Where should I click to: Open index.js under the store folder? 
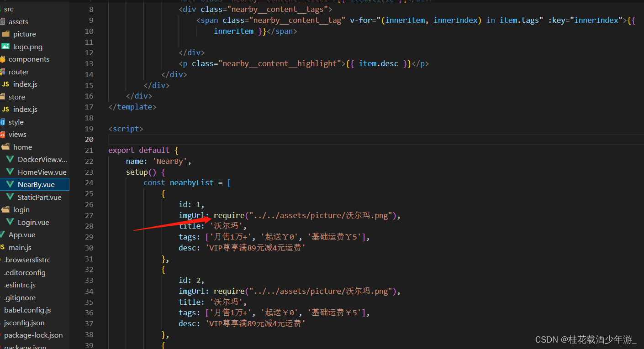25,109
